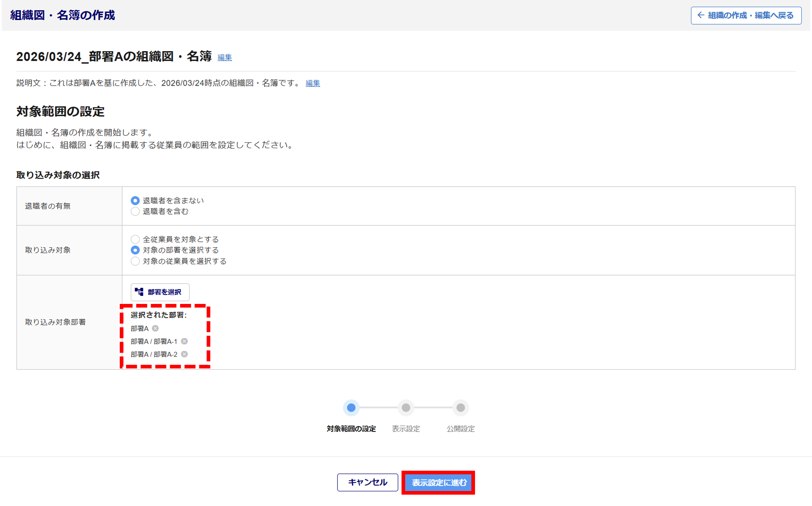Image resolution: width=812 pixels, height=506 pixels.
Task: Click the 表示設定 step indicator dot
Action: point(406,407)
